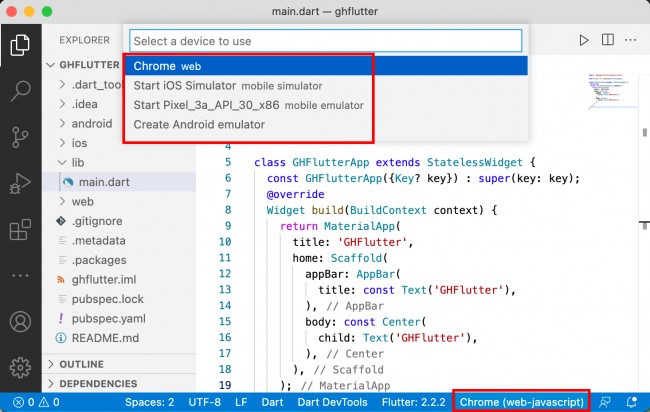Expand the DEPENDENCIES section

pyautogui.click(x=98, y=384)
